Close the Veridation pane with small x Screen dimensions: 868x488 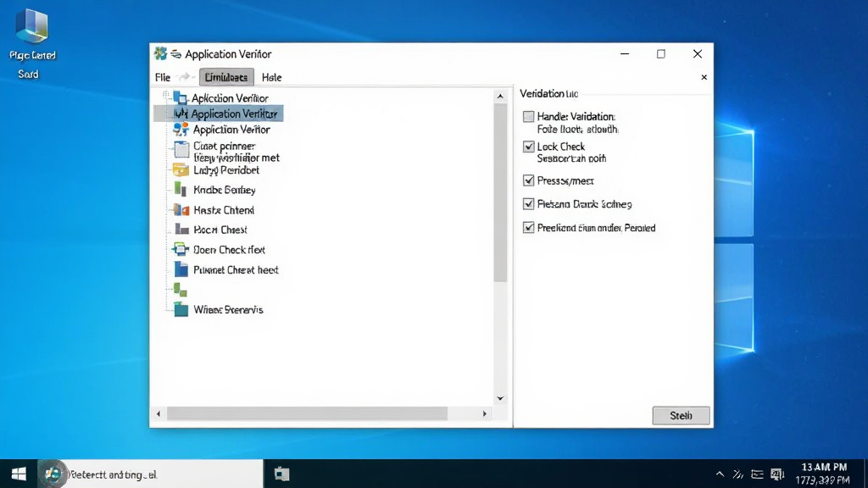click(x=704, y=77)
